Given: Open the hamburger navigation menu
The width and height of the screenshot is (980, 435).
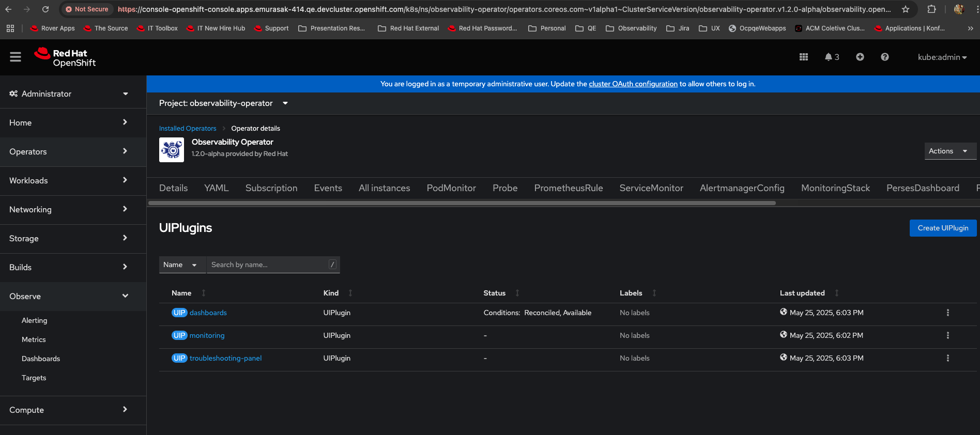Looking at the screenshot, I should (16, 57).
